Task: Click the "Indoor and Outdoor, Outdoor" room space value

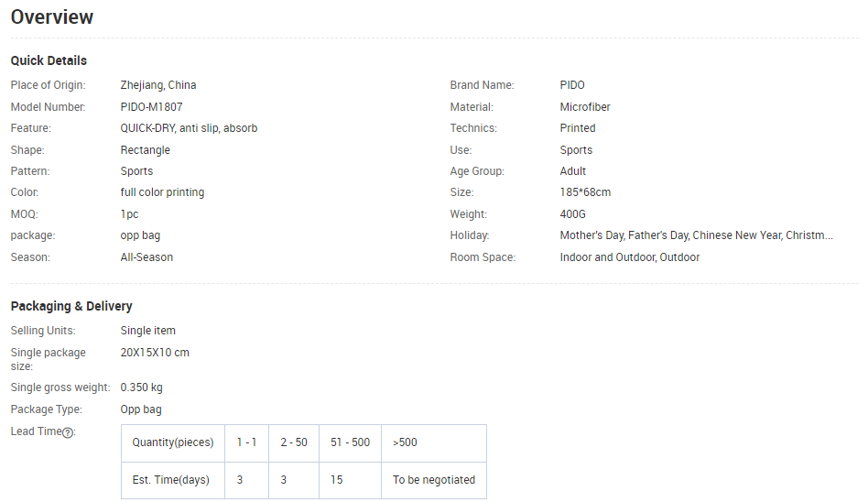Action: click(x=630, y=257)
